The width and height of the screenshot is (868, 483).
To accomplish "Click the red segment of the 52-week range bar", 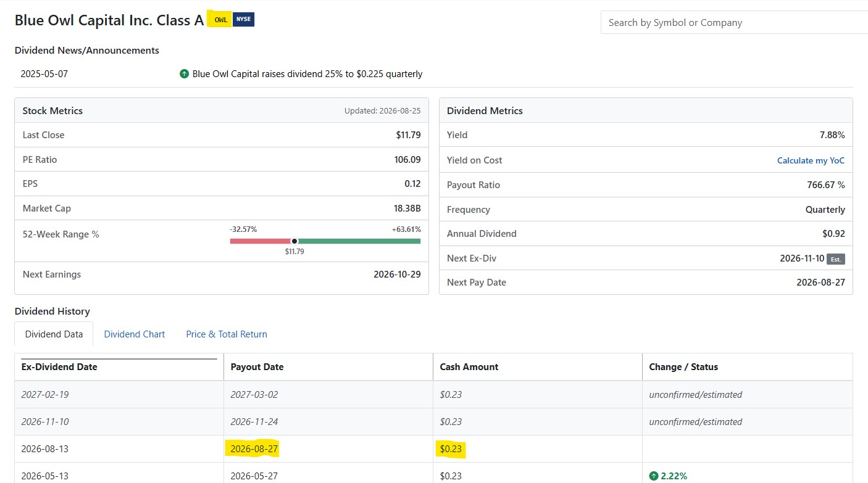I will coord(261,241).
